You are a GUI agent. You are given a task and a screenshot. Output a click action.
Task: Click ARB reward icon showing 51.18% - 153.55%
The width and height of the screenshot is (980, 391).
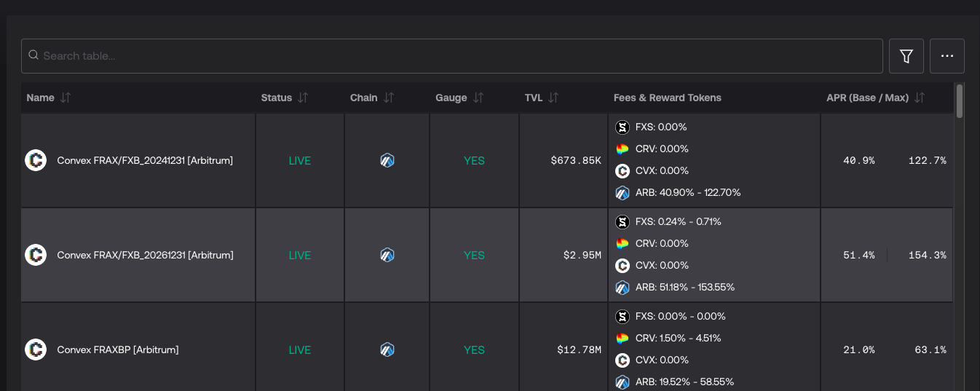pos(622,288)
